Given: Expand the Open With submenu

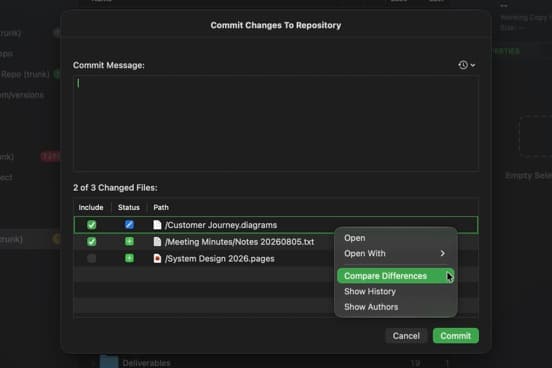Looking at the screenshot, I should point(395,254).
